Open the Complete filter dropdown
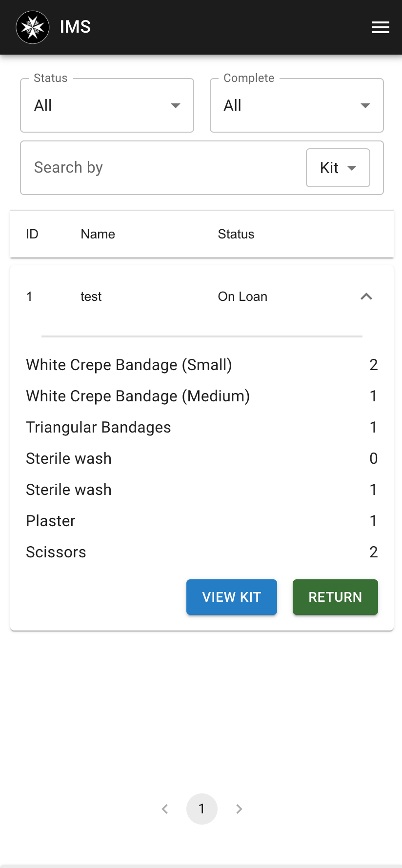The height and width of the screenshot is (868, 402). [x=297, y=105]
